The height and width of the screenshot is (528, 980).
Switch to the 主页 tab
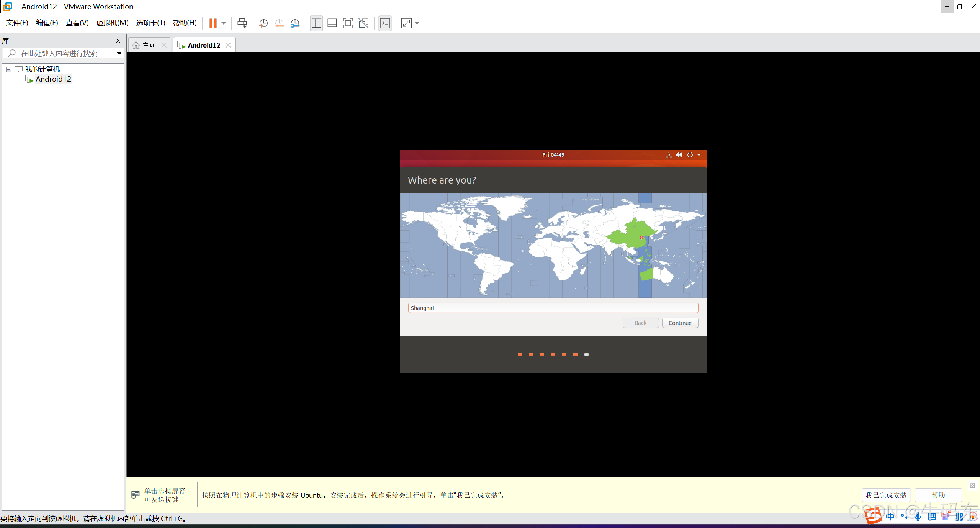tap(148, 45)
